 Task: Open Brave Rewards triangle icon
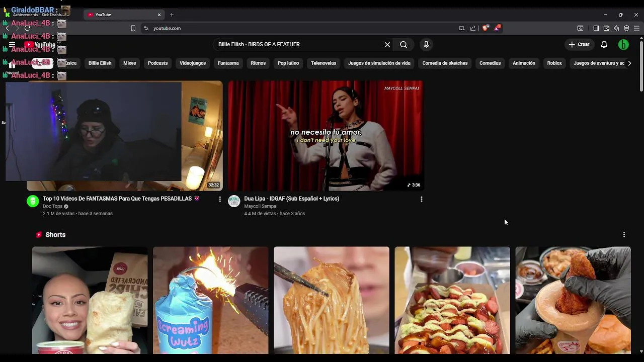click(x=497, y=28)
